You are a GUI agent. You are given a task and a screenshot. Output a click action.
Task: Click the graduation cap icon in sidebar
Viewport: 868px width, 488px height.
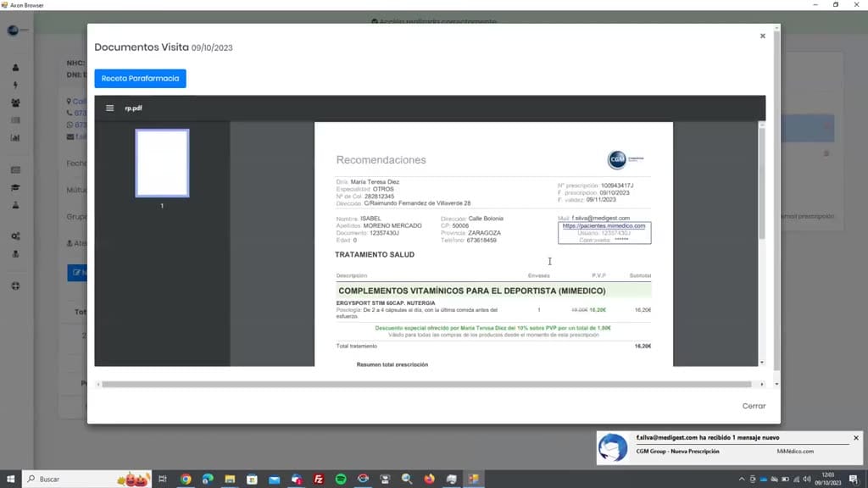(x=15, y=187)
